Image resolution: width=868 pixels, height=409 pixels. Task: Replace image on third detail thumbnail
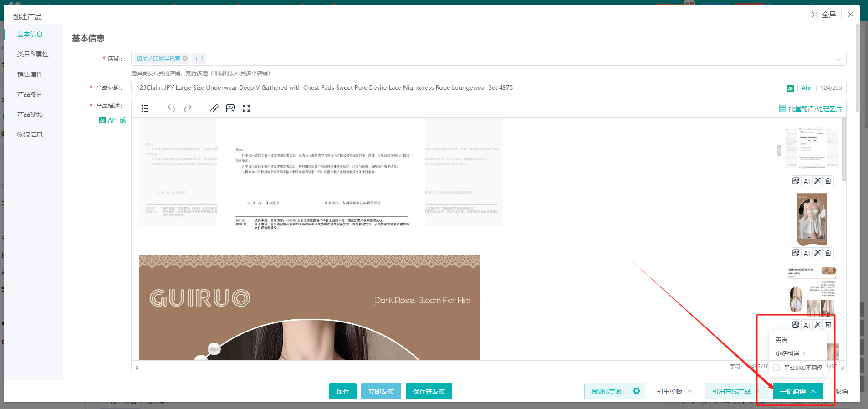click(x=796, y=325)
